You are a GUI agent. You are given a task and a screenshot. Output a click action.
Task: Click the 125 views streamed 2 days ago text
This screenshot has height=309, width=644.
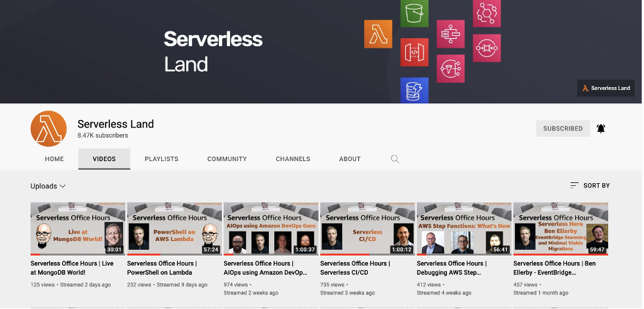(x=70, y=285)
